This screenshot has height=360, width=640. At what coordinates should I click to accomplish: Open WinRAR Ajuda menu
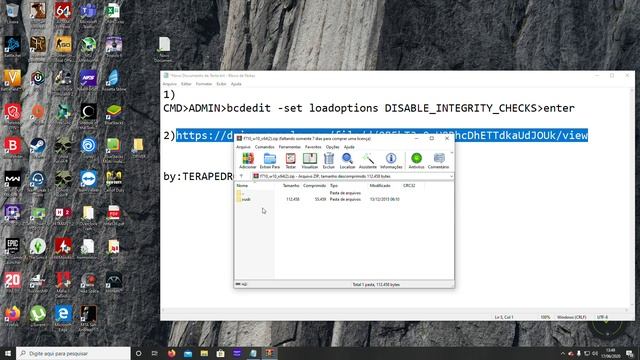click(x=349, y=147)
